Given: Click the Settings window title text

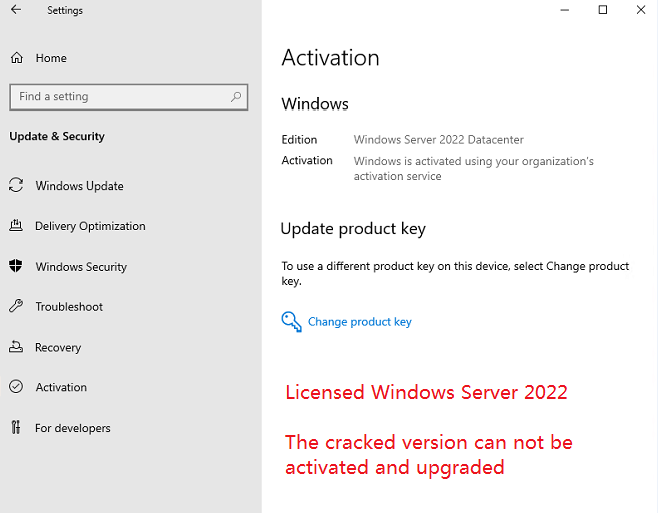Looking at the screenshot, I should pos(65,10).
